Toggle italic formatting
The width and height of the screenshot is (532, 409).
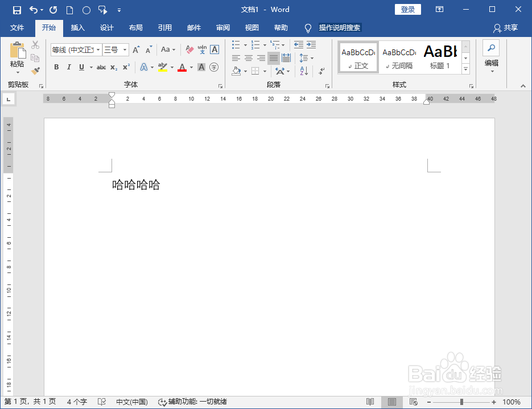(69, 67)
